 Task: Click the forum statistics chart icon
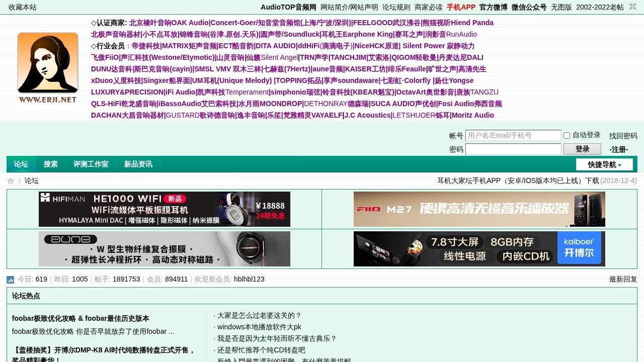pyautogui.click(x=11, y=280)
